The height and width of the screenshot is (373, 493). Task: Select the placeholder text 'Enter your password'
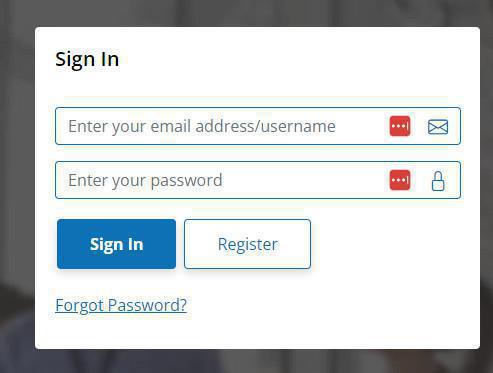pyautogui.click(x=145, y=181)
